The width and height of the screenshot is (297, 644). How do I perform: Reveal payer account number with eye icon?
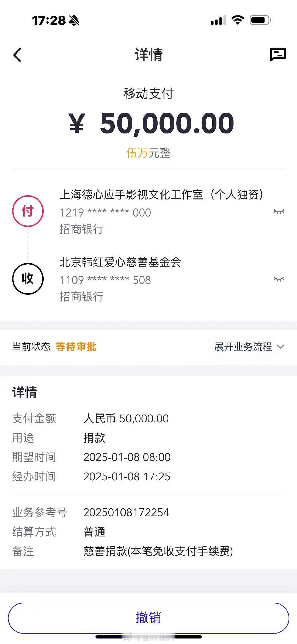(x=279, y=212)
